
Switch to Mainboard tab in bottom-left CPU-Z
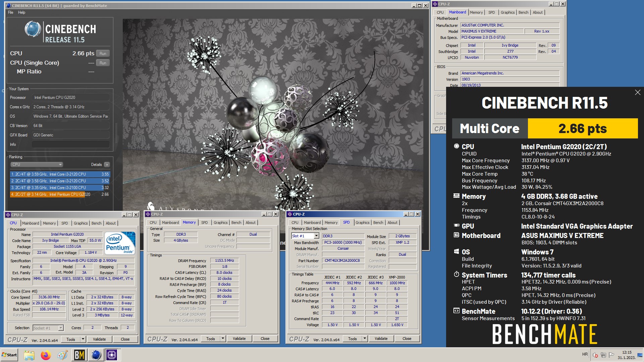(x=31, y=223)
